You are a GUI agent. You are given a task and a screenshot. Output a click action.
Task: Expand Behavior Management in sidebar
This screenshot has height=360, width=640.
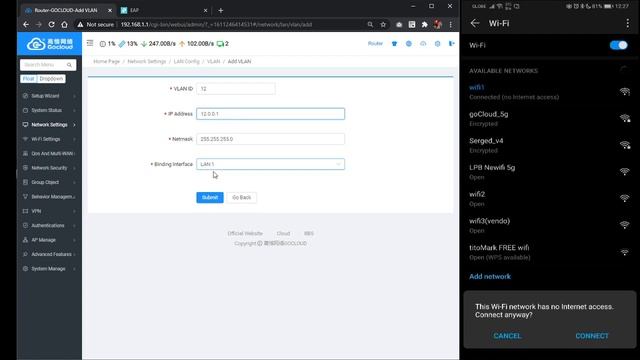click(49, 197)
